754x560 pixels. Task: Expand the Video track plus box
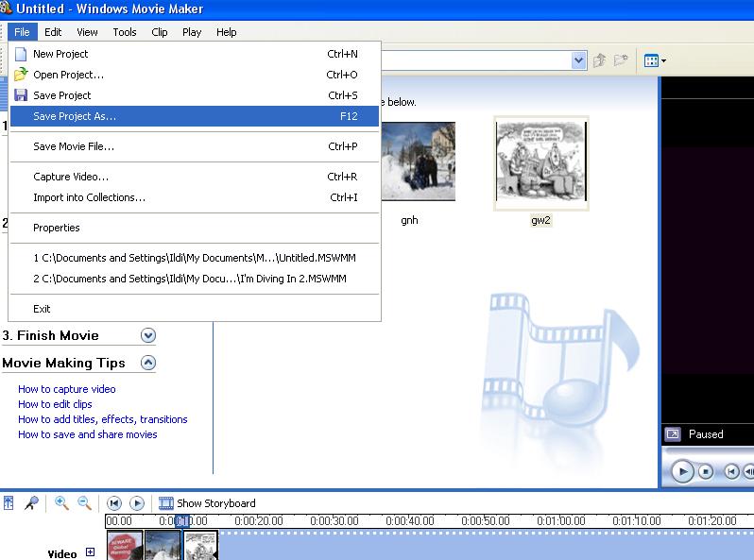[90, 552]
